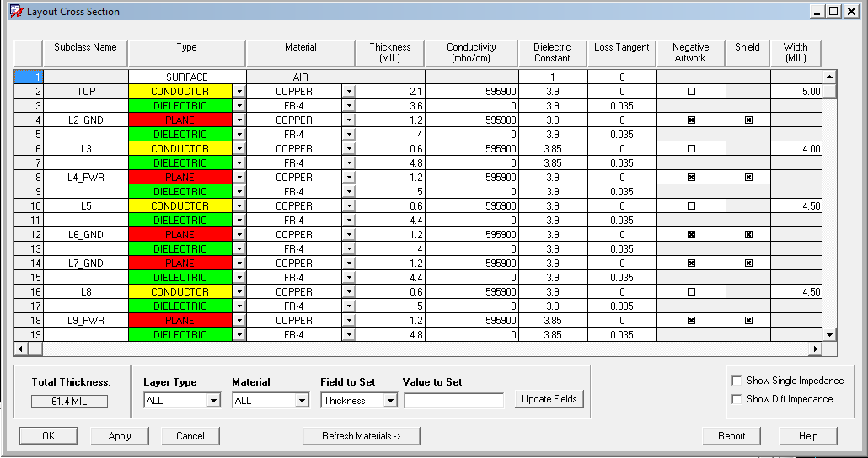Toggle Negative Artwork checkbox for L3
Image resolution: width=868 pixels, height=458 pixels.
pos(691,149)
